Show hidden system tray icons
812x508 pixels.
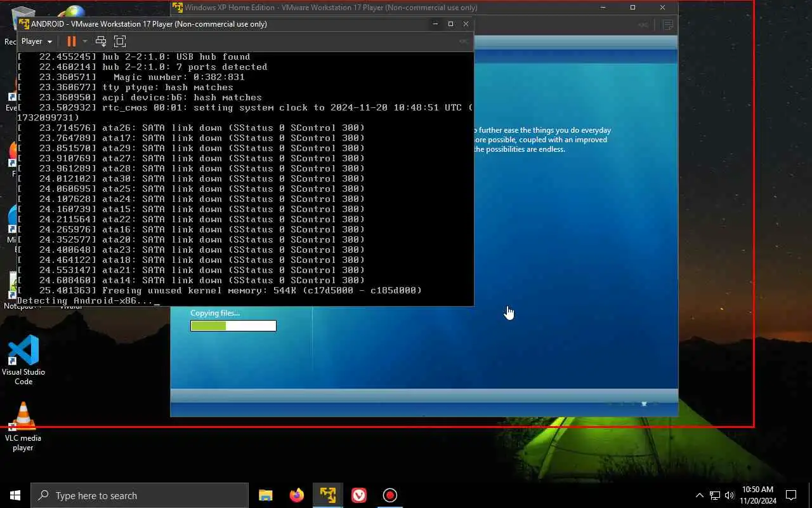coord(700,495)
